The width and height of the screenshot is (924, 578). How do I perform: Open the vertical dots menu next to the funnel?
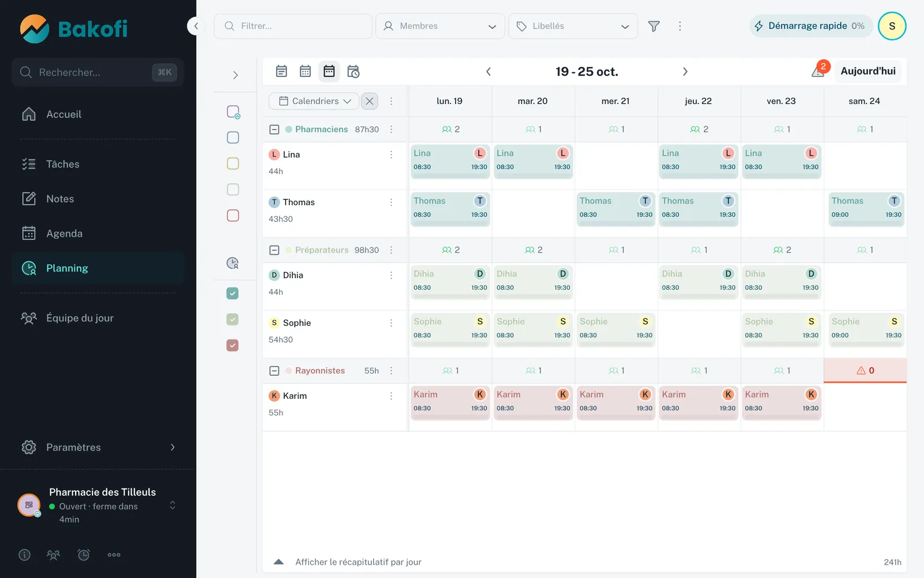tap(680, 26)
